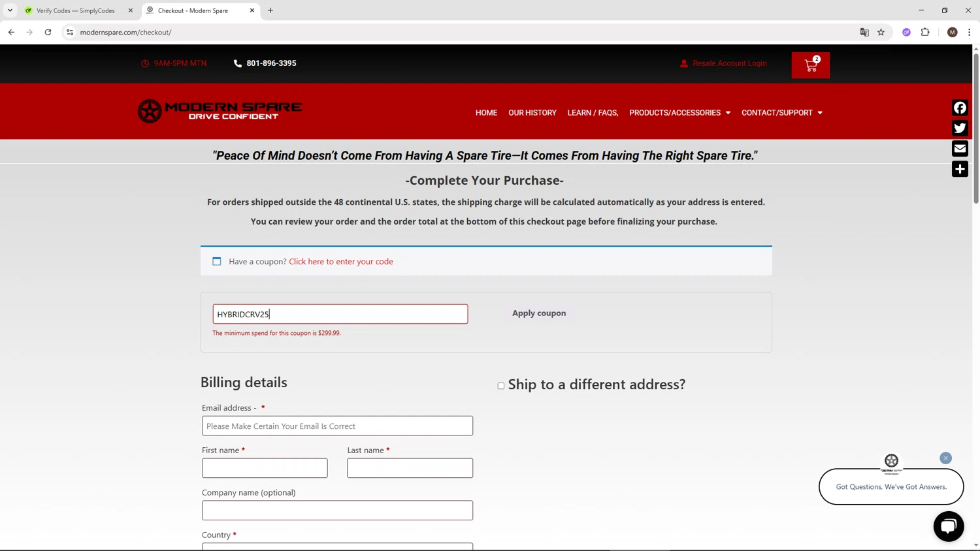Open the tab search dropdown arrow

[10, 10]
